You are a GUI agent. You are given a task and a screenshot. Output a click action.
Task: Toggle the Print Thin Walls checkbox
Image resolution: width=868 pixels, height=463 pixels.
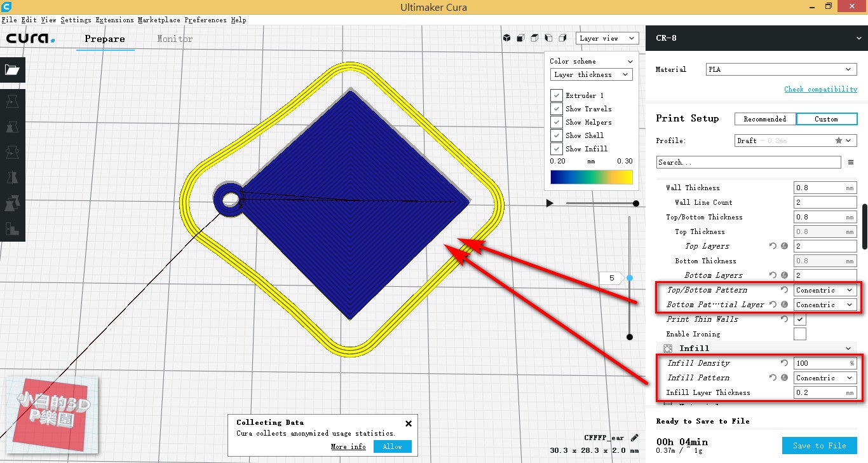(800, 319)
